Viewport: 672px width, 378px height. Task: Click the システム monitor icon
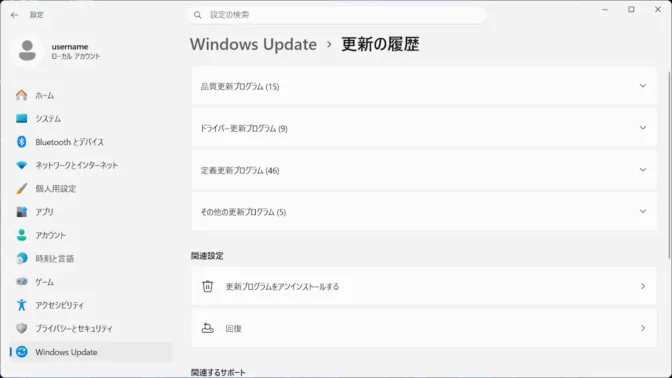[21, 118]
